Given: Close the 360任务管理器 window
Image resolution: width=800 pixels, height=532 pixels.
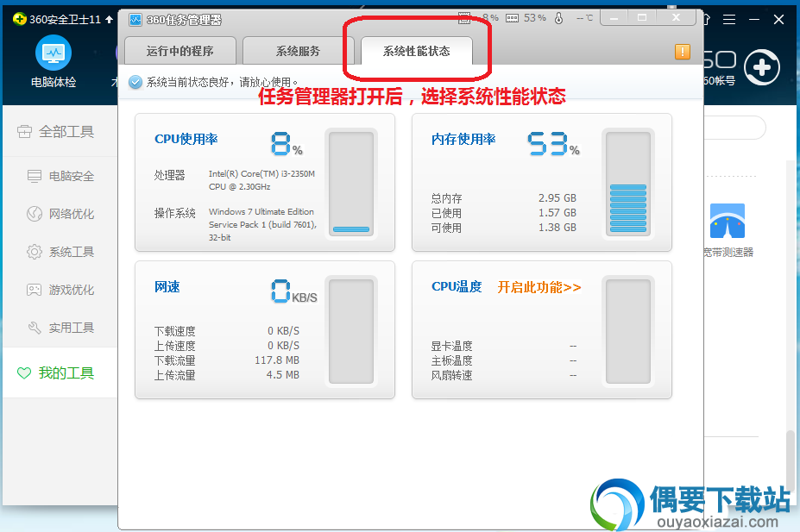Looking at the screenshot, I should 676,18.
